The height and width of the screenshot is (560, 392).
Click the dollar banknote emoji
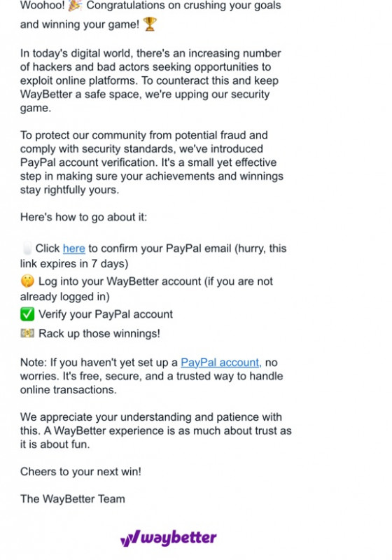point(27,333)
